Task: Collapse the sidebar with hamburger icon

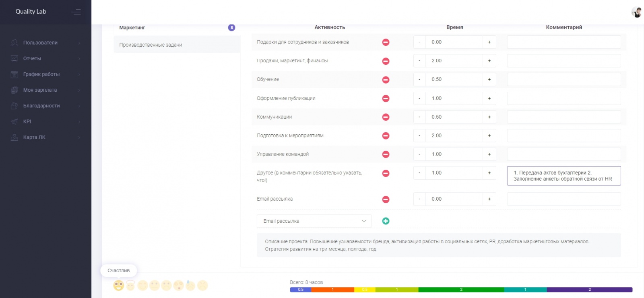Action: click(76, 12)
